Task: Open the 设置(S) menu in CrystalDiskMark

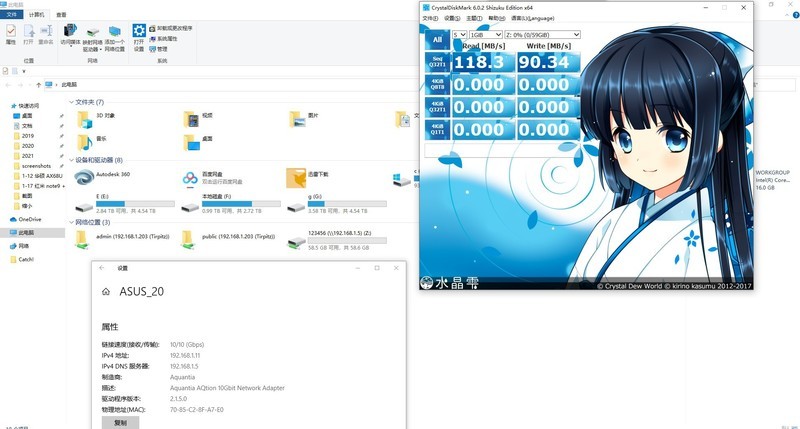Action: (x=452, y=18)
